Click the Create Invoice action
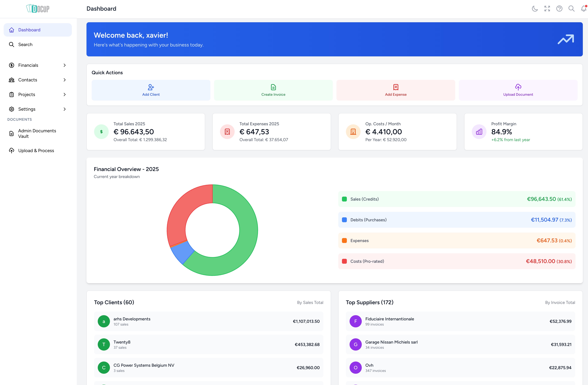Screen dimensions: 588x385 [x=273, y=90]
